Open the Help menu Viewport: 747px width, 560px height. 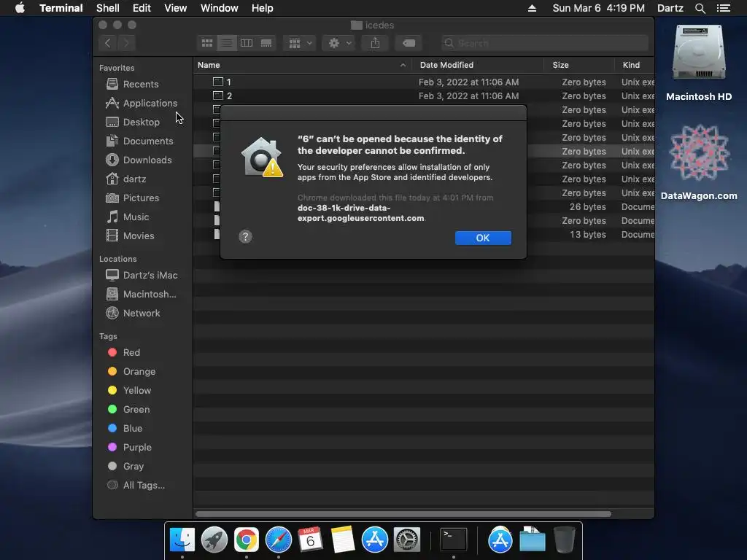[x=262, y=8]
